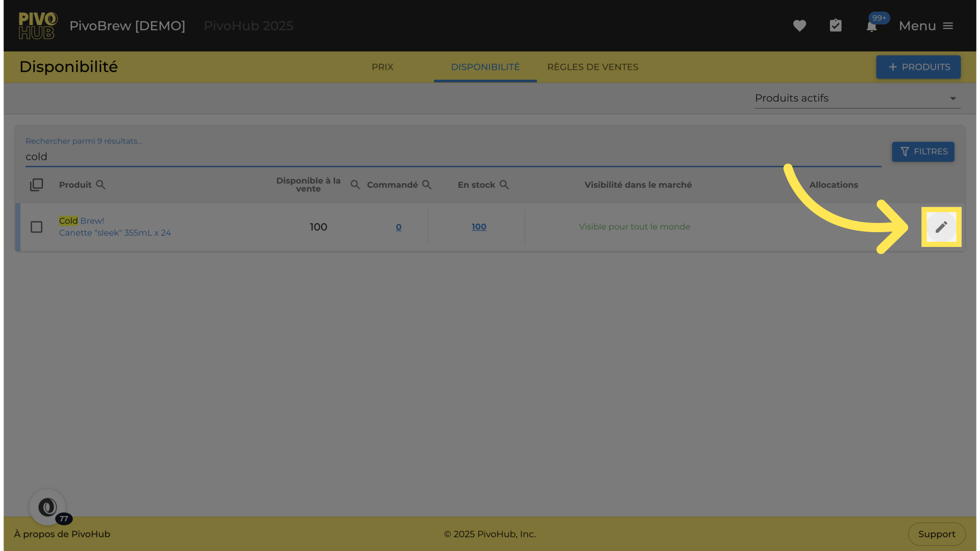The height and width of the screenshot is (551, 980).
Task: Click the En stock value 100 link
Action: pyautogui.click(x=479, y=227)
